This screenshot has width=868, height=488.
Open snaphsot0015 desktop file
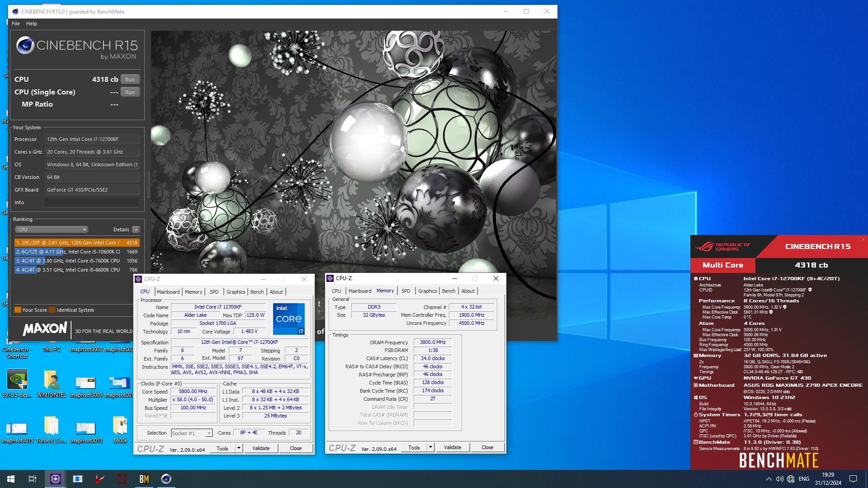click(17, 432)
